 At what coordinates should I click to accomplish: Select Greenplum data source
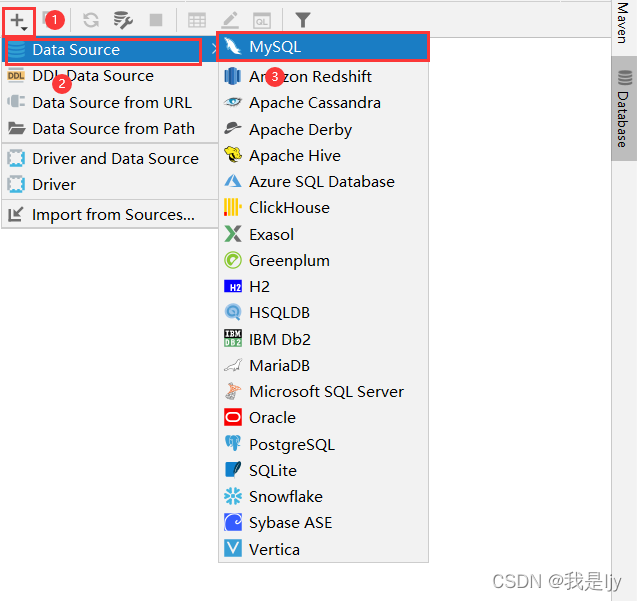click(x=323, y=260)
